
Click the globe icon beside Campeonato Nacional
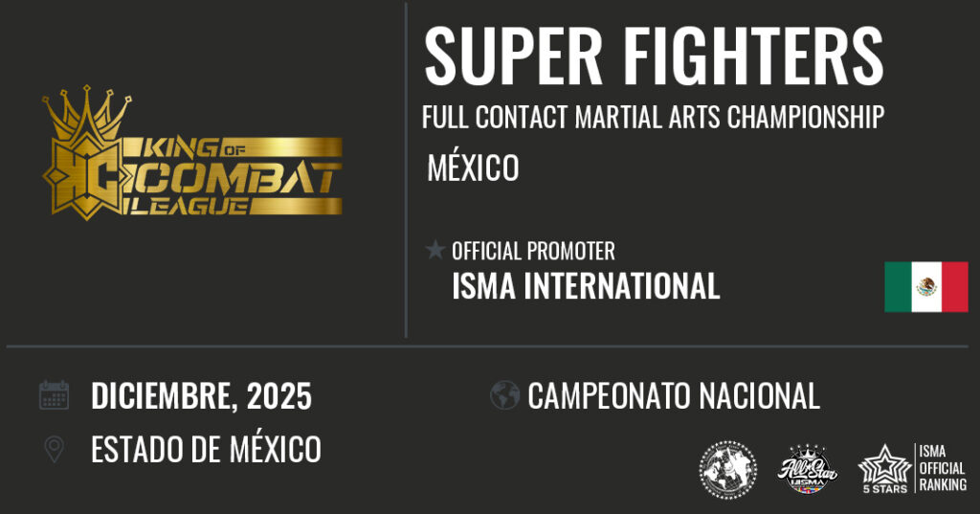(504, 395)
